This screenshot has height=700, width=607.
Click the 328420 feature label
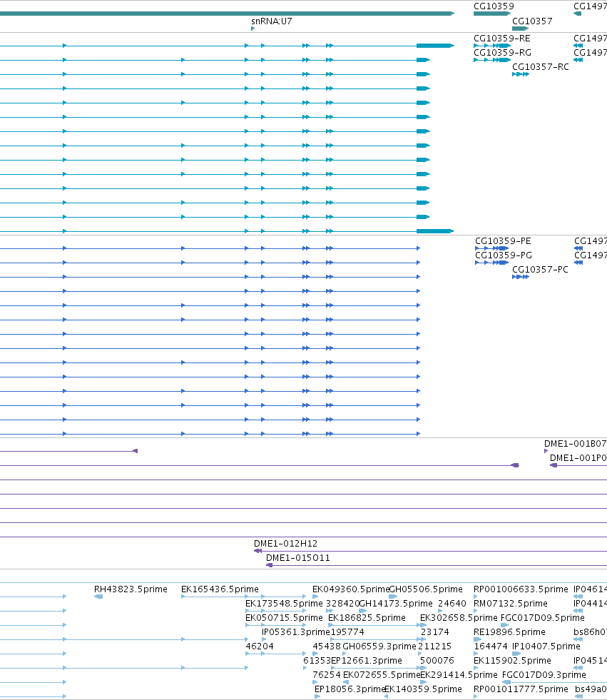[x=342, y=604]
